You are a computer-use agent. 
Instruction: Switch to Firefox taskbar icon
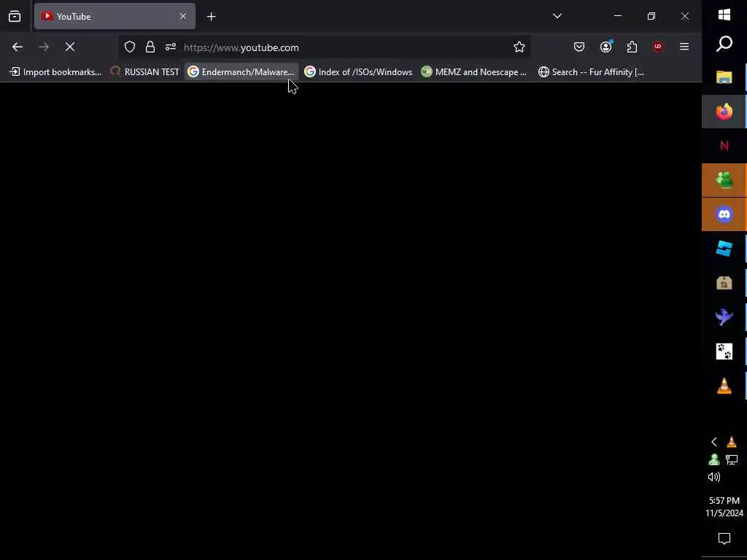click(724, 112)
